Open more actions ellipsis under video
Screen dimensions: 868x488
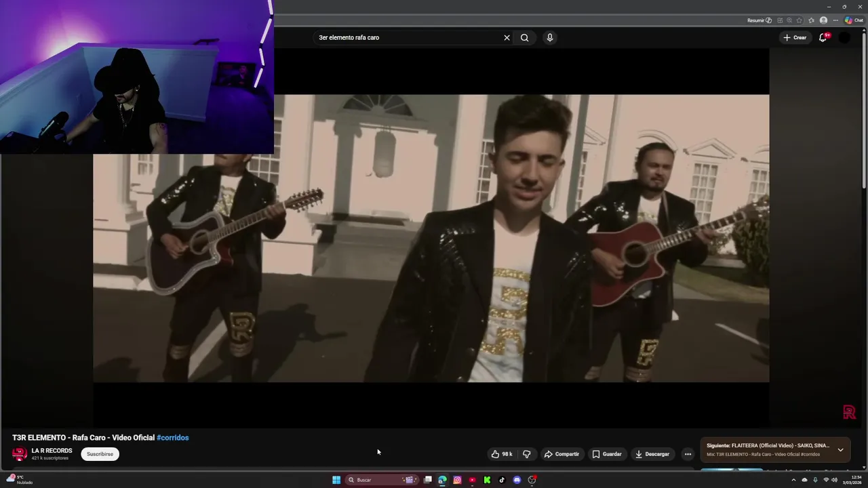click(688, 454)
